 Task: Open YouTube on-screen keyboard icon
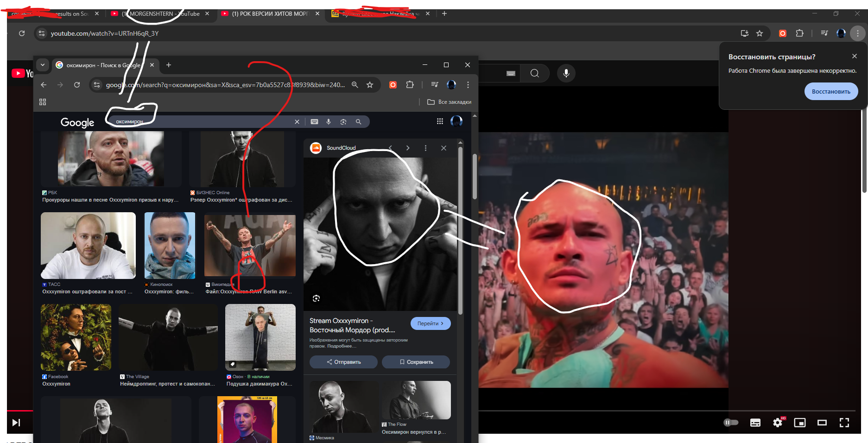(511, 73)
